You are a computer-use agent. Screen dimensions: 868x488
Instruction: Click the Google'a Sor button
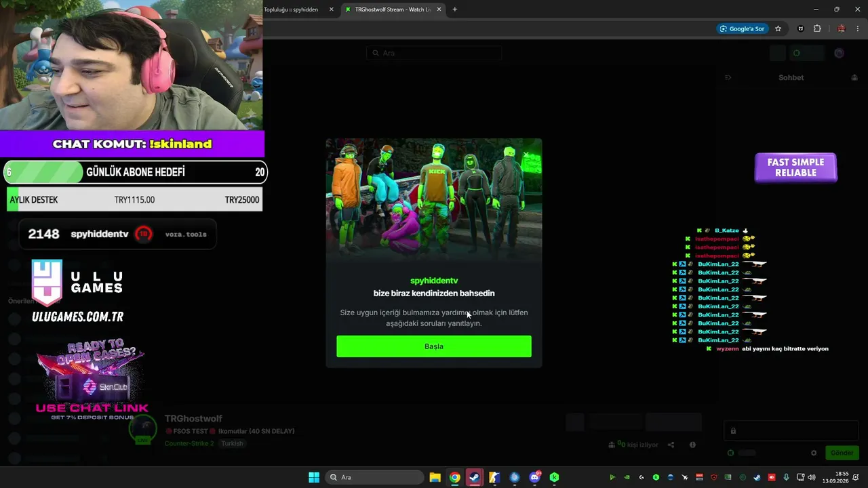742,28
